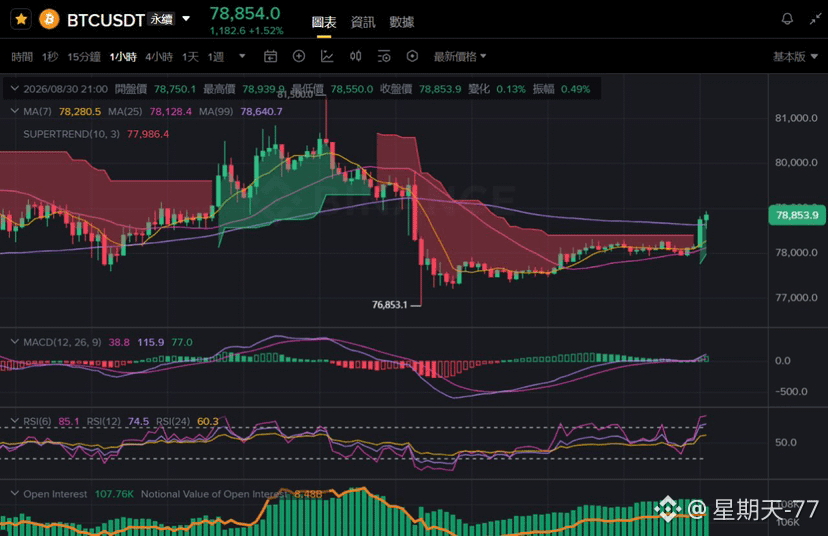Image resolution: width=828 pixels, height=536 pixels.
Task: Collapse the MACD panel chevron
Action: [x=15, y=342]
